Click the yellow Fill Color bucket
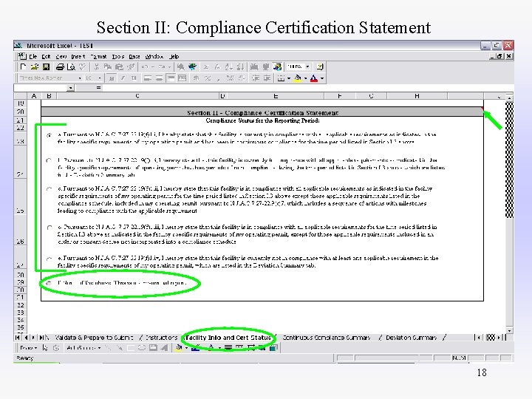 tap(298, 78)
